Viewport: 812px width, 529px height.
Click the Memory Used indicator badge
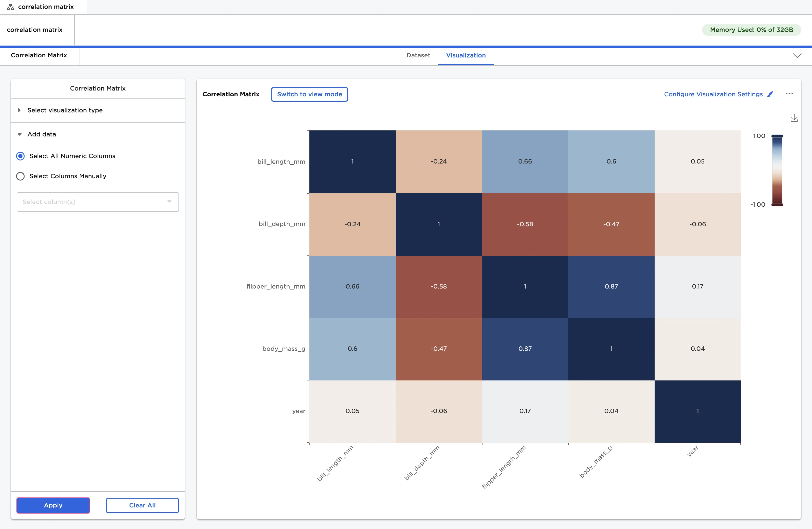[751, 30]
